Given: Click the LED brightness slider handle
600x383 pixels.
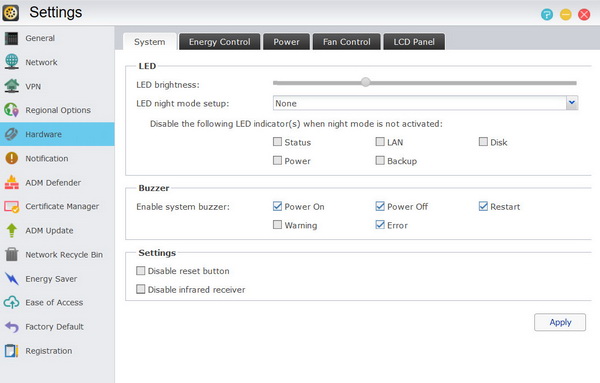Looking at the screenshot, I should tap(366, 82).
